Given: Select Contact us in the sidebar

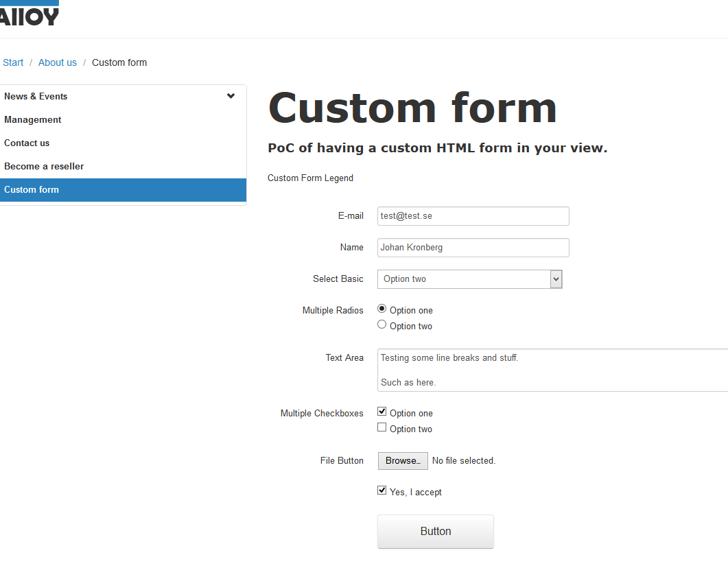Looking at the screenshot, I should click(x=27, y=143).
